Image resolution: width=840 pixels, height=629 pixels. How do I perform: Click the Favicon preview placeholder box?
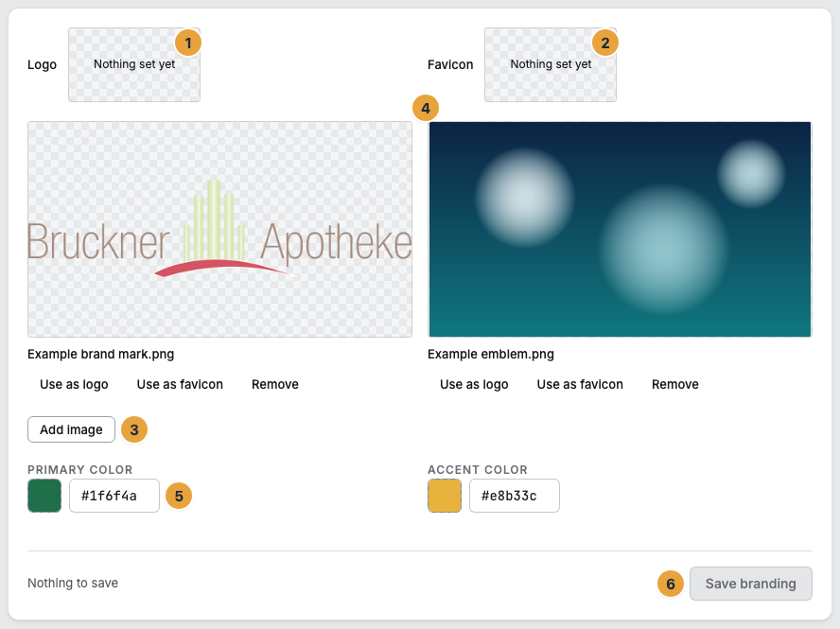[x=551, y=65]
